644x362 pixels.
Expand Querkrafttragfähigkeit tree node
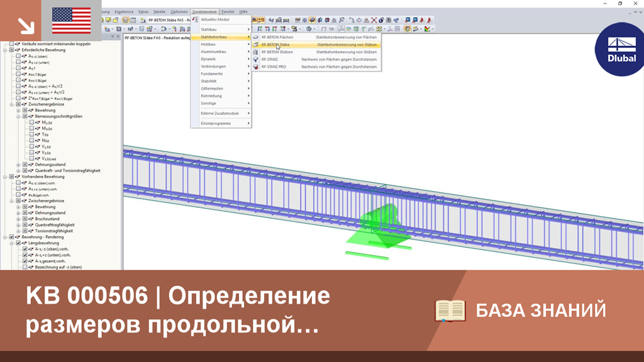click(x=18, y=225)
